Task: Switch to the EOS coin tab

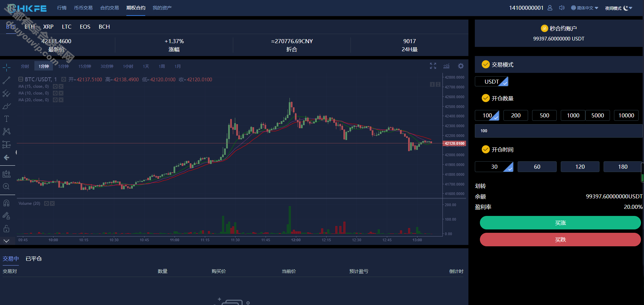Action: 85,27
